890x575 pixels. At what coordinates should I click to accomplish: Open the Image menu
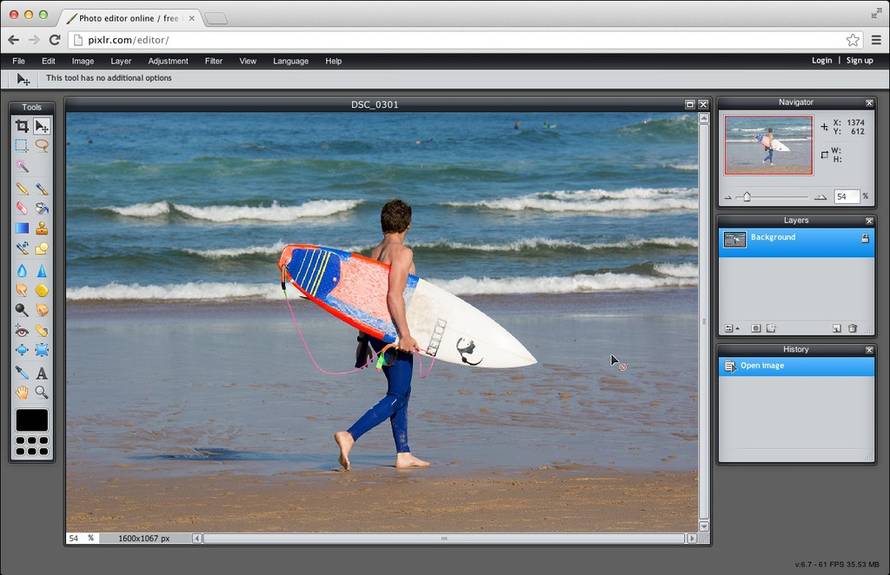tap(83, 61)
